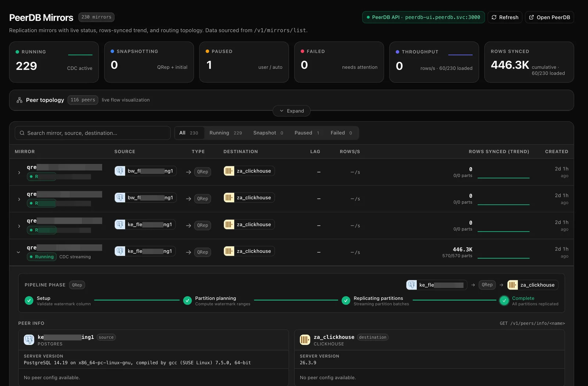Click the external-link icon beside Open PeerDB

pyautogui.click(x=531, y=17)
